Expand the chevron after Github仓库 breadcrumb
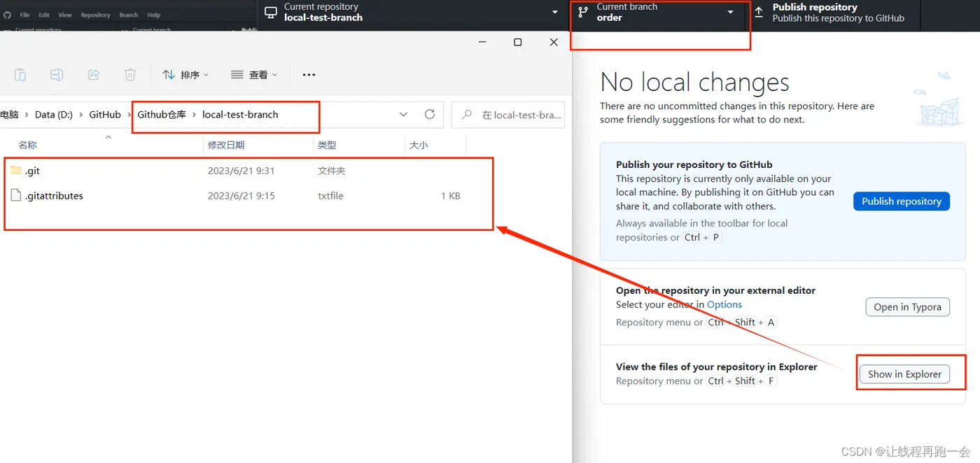 point(195,115)
